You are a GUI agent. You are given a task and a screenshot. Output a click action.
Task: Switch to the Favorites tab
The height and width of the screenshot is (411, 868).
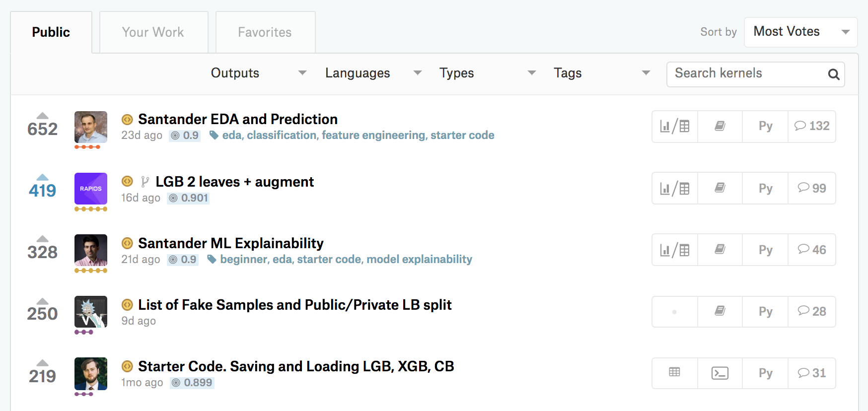point(265,32)
